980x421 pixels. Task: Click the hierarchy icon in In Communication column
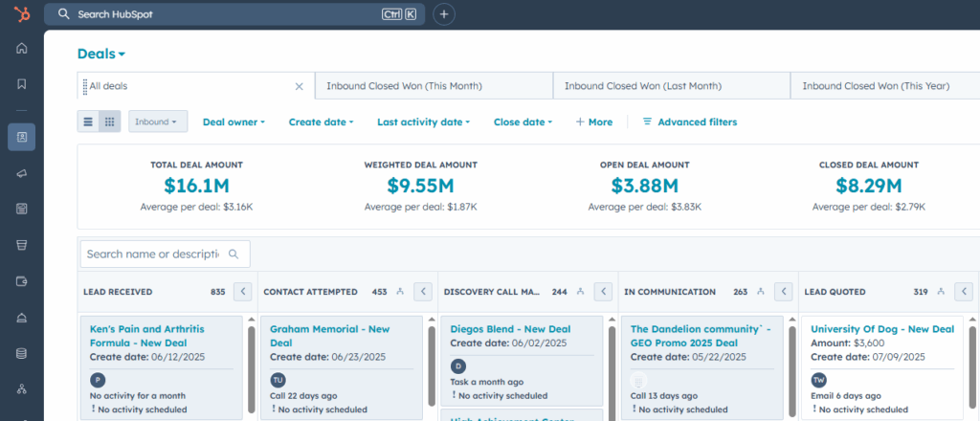point(761,292)
